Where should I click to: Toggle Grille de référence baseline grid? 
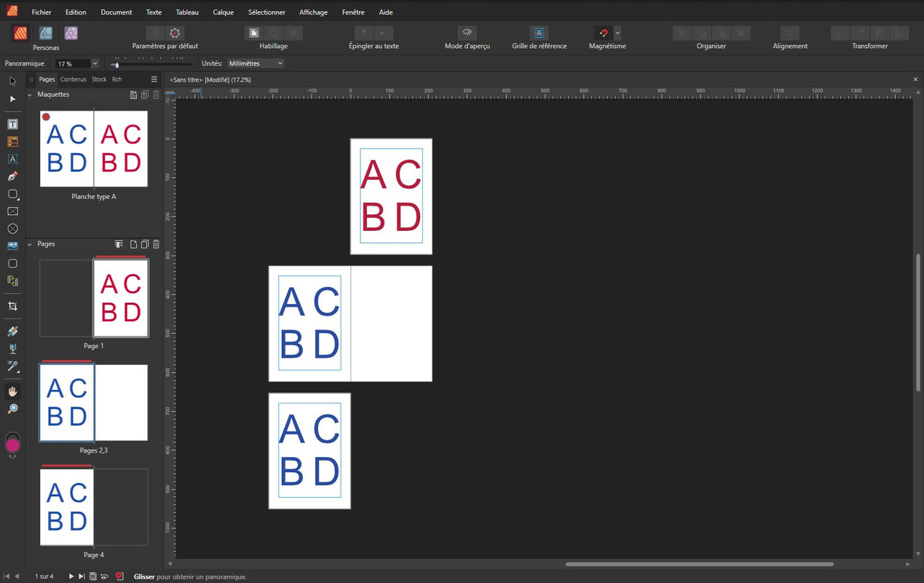(539, 33)
